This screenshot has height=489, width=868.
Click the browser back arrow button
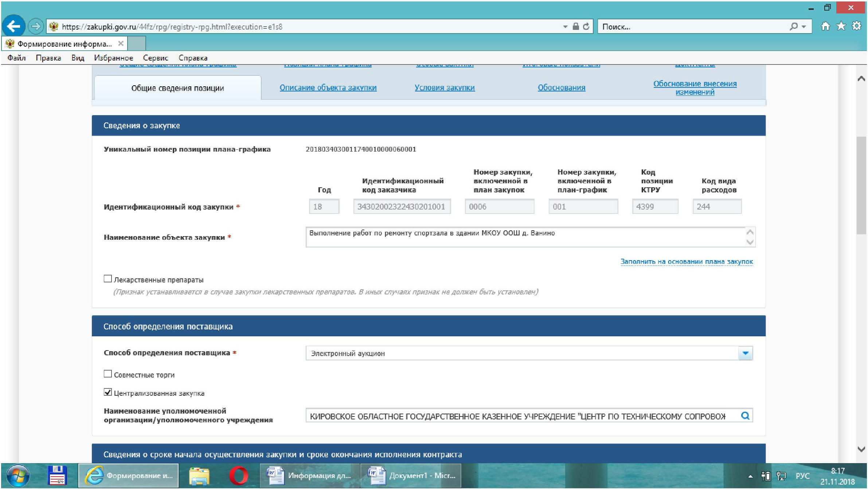click(x=13, y=26)
